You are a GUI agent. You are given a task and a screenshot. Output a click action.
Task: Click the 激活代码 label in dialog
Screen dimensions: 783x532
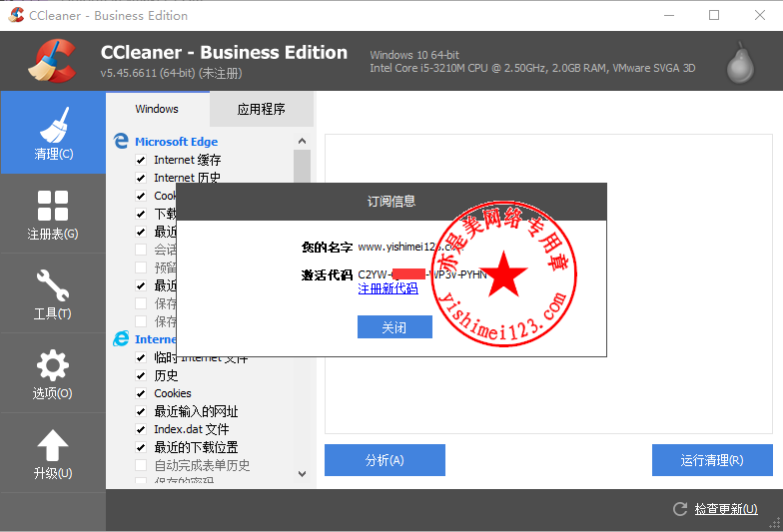(x=327, y=275)
